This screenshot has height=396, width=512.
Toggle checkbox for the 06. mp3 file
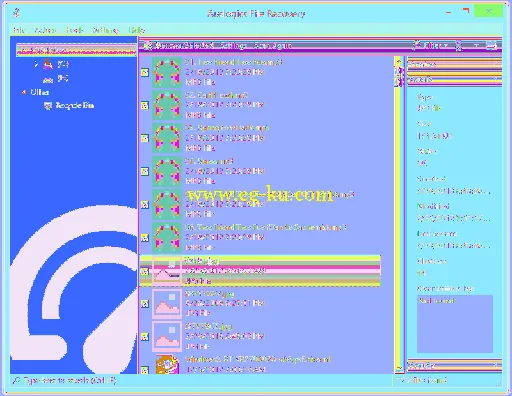145,237
